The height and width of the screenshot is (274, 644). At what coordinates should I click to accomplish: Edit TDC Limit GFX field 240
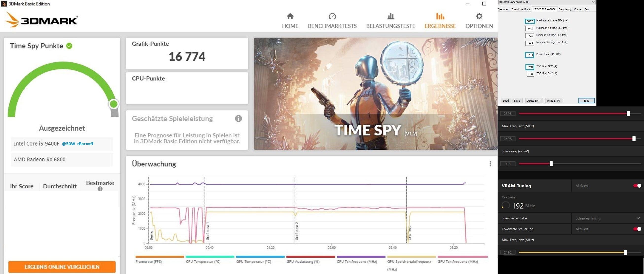click(530, 67)
